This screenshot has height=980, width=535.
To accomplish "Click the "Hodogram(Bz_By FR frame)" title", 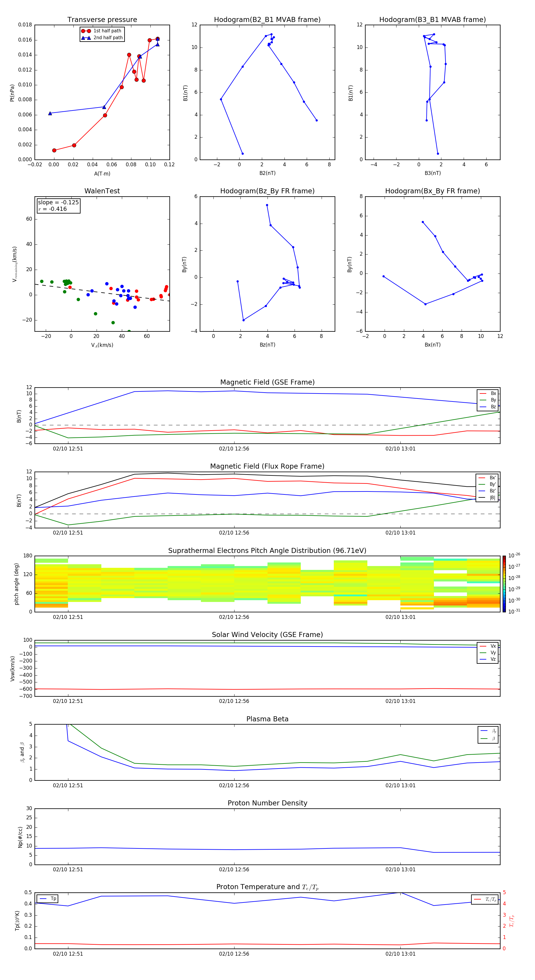I will 267,191.
